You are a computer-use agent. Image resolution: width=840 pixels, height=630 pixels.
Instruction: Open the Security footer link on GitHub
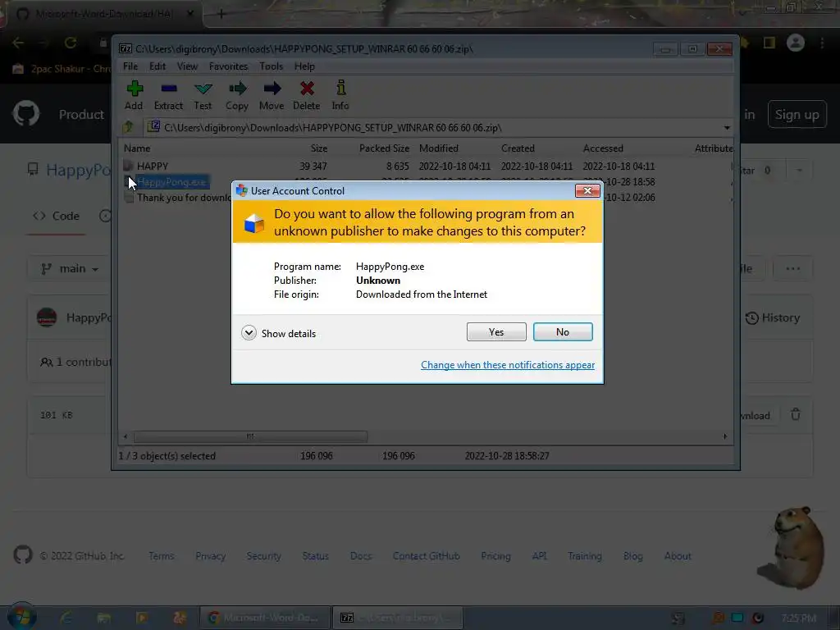tap(263, 556)
